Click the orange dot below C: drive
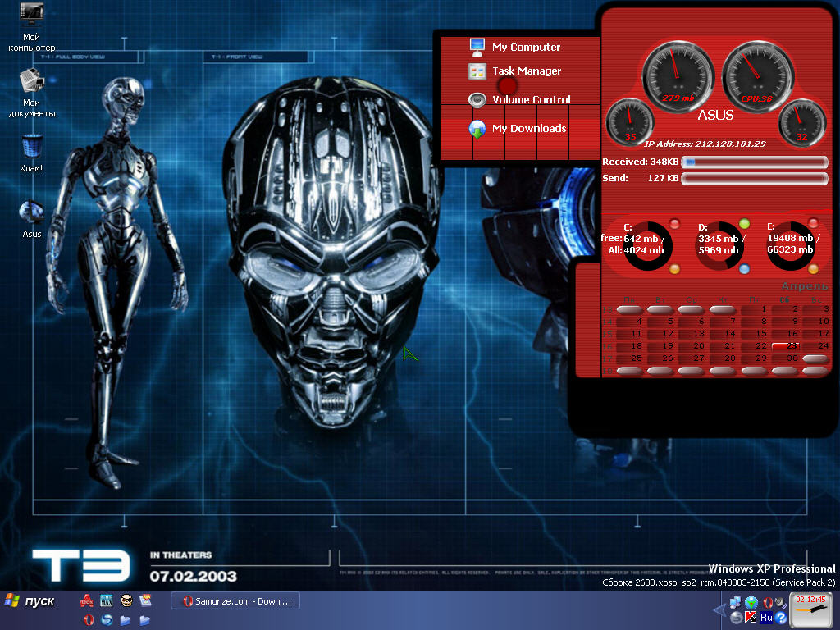 pos(674,269)
